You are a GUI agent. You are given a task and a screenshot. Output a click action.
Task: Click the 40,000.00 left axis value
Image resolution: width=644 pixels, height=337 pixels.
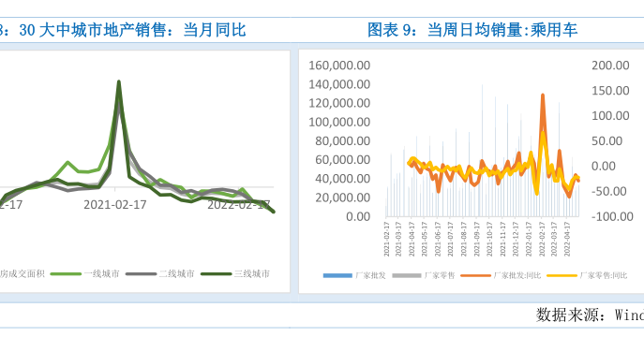tap(342, 179)
